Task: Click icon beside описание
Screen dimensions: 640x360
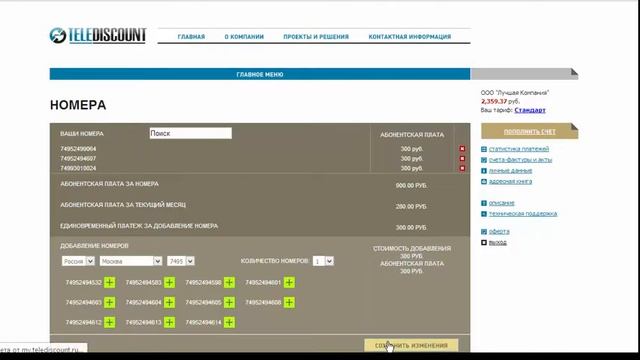Action: (x=484, y=203)
